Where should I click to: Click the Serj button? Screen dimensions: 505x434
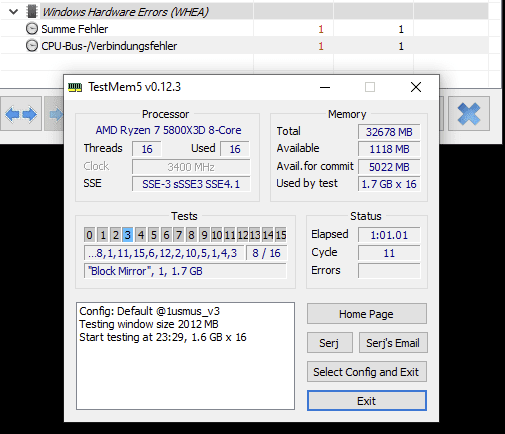click(x=329, y=343)
